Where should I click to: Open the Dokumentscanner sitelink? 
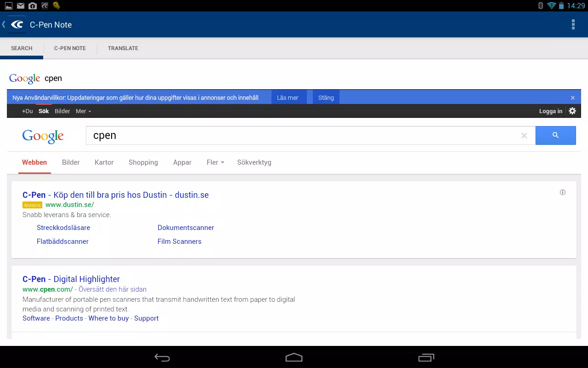186,228
